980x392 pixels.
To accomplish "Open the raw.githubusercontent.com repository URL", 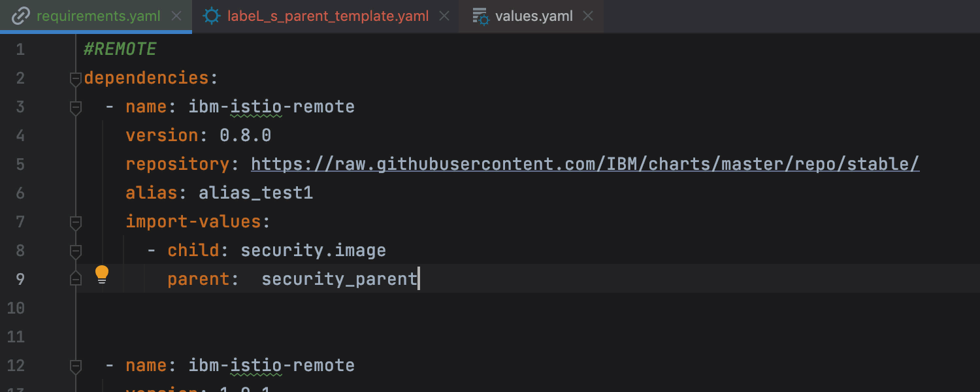I will tap(585, 164).
